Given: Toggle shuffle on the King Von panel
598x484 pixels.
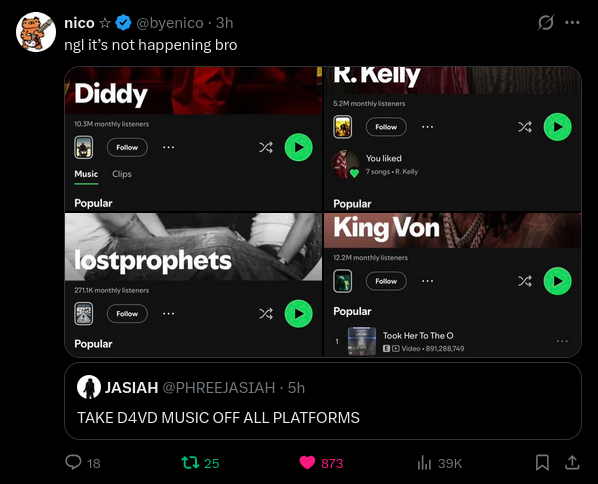Looking at the screenshot, I should (525, 281).
